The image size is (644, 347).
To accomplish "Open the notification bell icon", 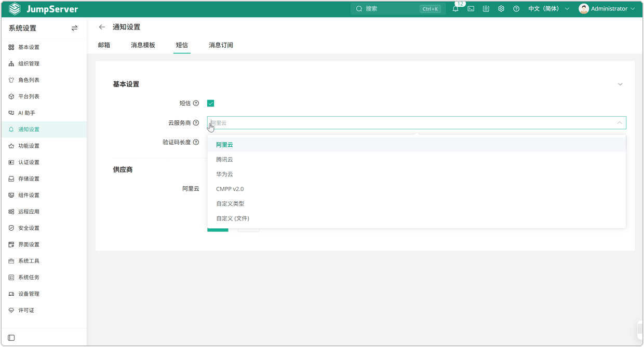I will [455, 9].
